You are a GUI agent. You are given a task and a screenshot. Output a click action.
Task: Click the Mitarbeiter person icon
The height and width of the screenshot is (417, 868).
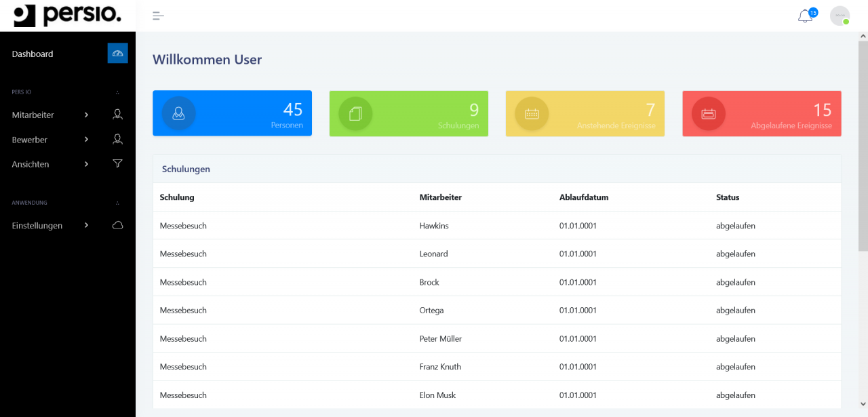coord(117,115)
